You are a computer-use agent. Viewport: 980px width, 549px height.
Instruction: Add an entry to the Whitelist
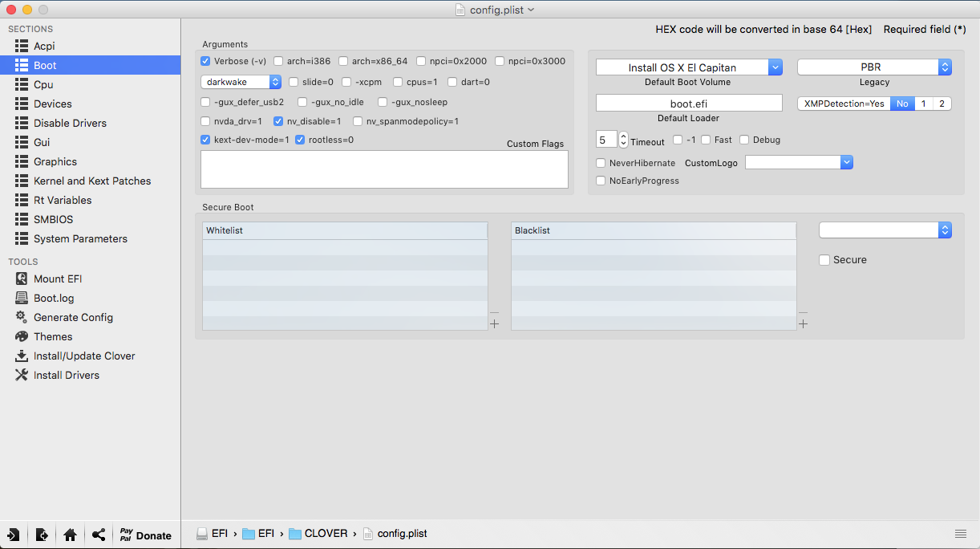(494, 324)
